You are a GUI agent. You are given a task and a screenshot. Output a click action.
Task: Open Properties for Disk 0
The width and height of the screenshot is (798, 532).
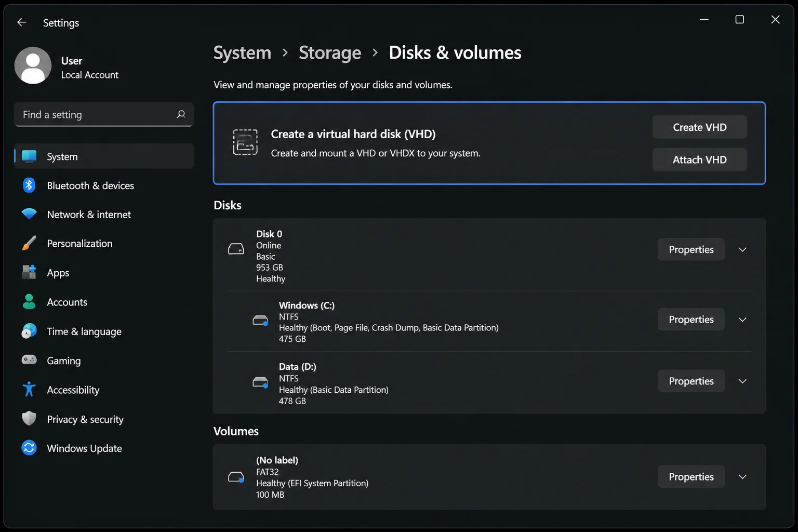click(x=691, y=249)
